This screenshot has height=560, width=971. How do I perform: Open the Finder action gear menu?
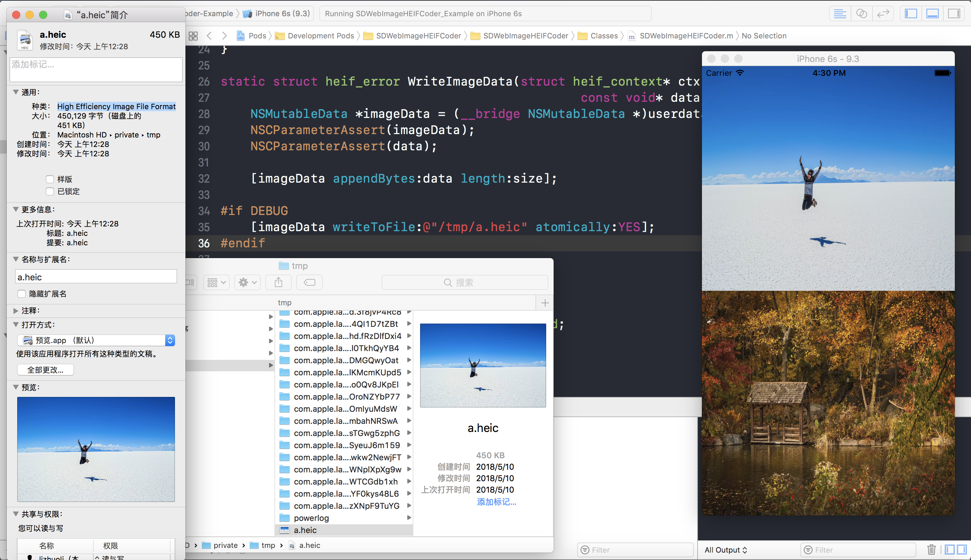[247, 283]
